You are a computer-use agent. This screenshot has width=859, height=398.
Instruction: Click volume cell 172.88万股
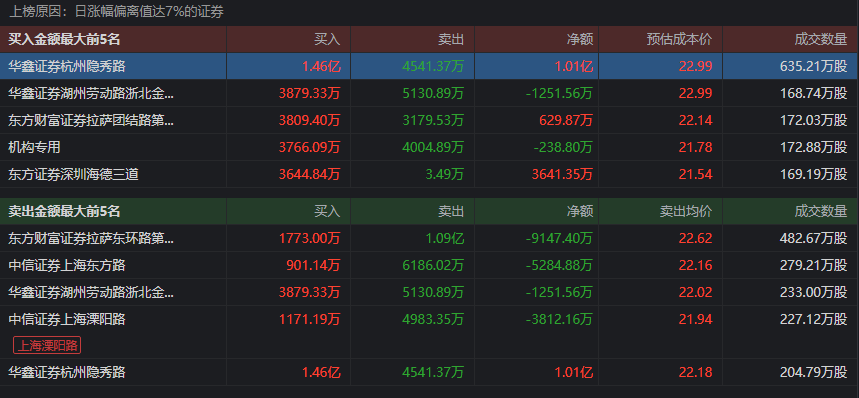pos(814,147)
